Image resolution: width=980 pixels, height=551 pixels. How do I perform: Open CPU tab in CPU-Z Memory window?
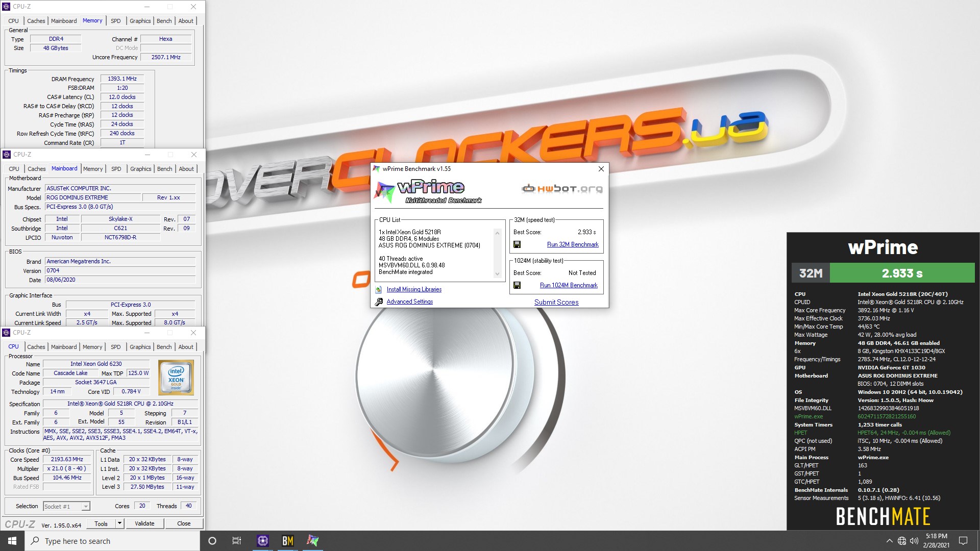coord(13,21)
